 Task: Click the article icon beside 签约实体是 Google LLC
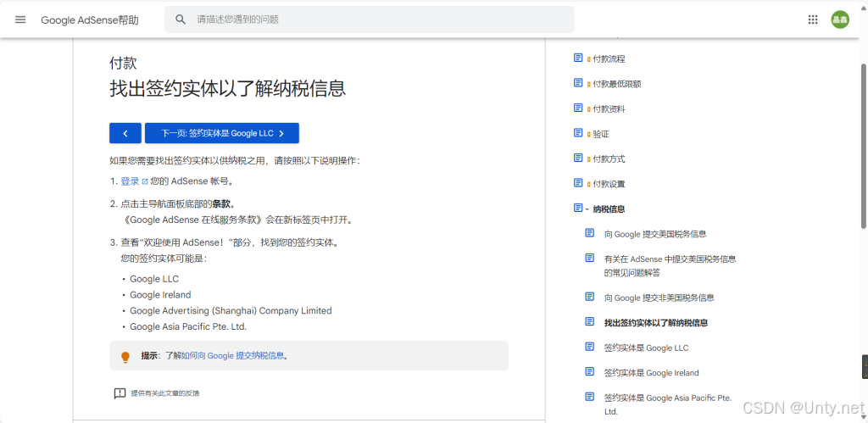[x=590, y=347]
